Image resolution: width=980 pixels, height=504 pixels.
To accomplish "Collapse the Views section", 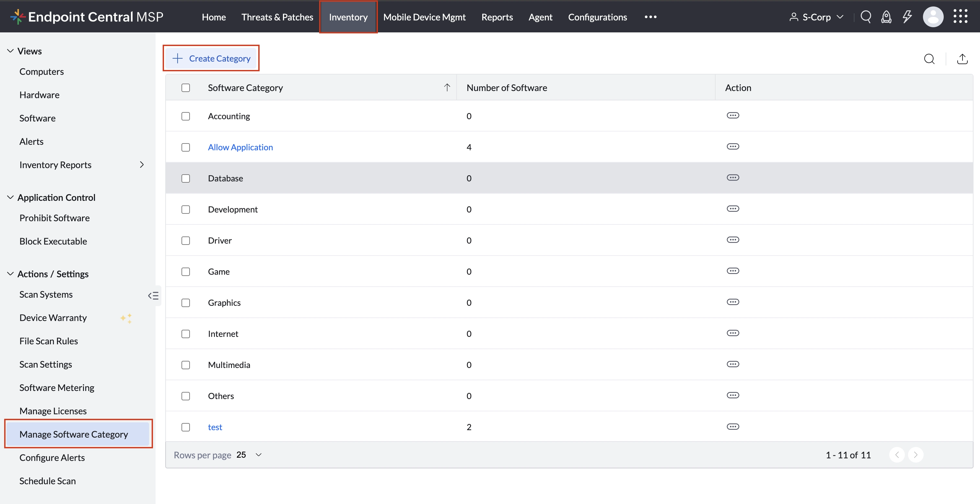I will [x=10, y=51].
